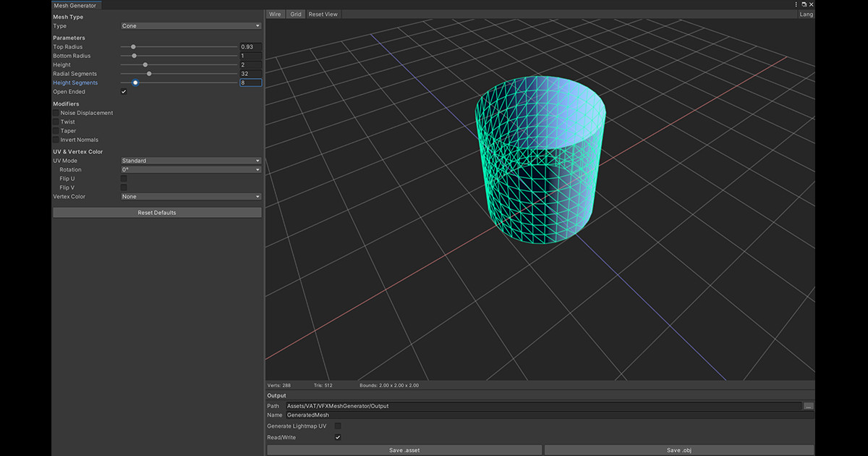Click the Save .asset button

coord(404,450)
